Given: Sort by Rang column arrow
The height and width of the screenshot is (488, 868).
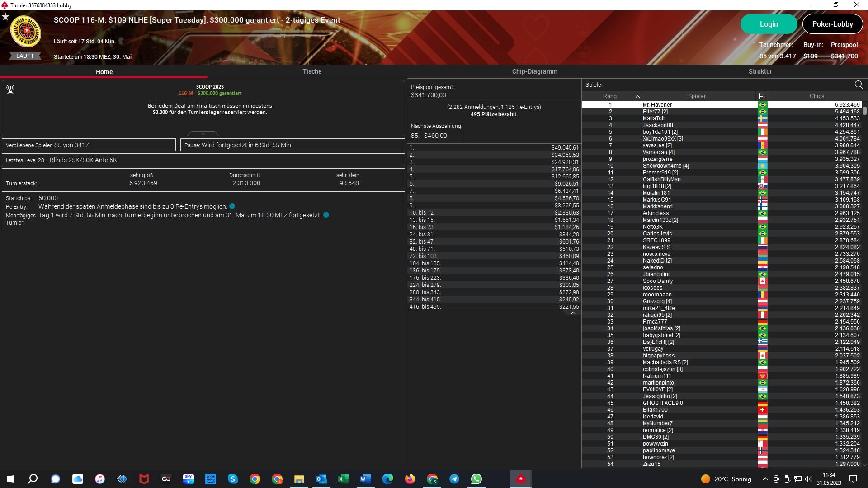Looking at the screenshot, I should [x=637, y=96].
